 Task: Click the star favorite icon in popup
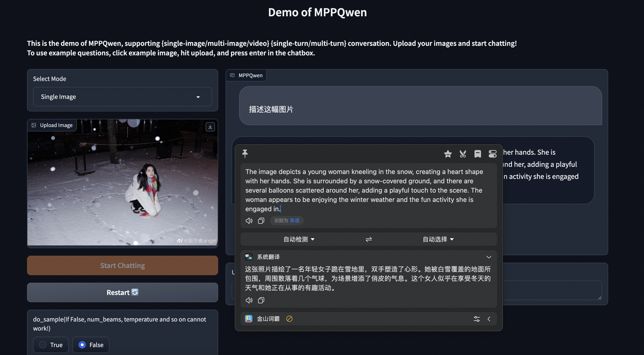pos(448,154)
